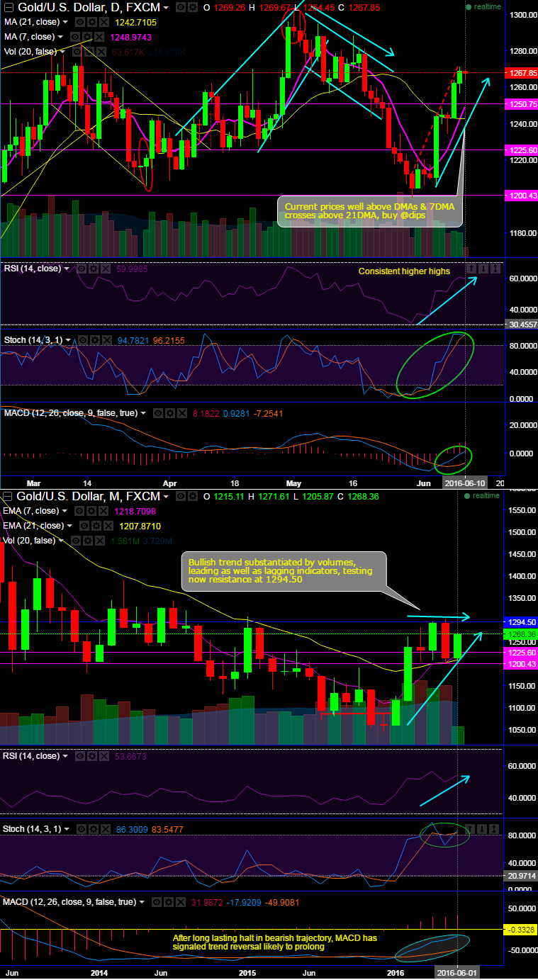Expand dropdown arrow for EMA (21, close)

pyautogui.click(x=69, y=526)
